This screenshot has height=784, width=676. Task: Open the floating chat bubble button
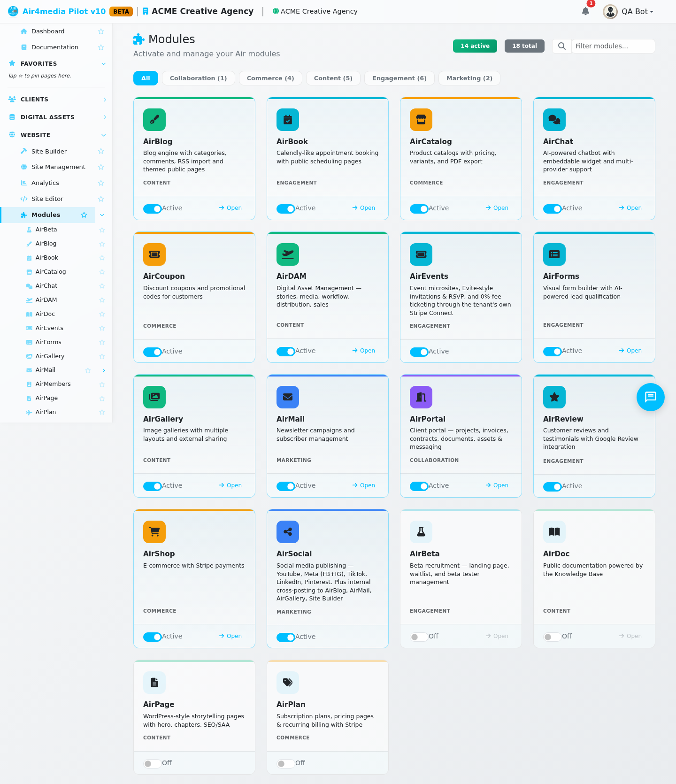coord(650,397)
